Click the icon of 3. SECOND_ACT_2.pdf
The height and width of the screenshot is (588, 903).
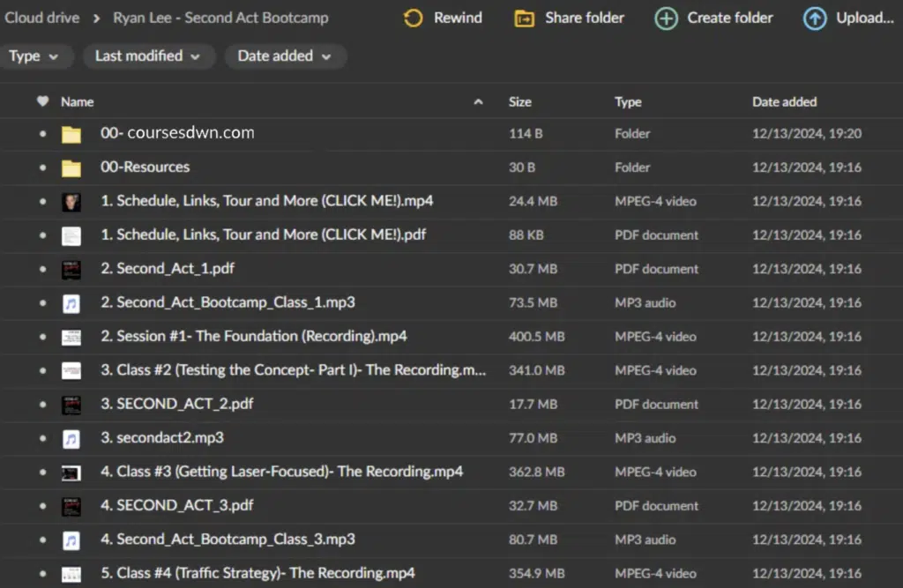tap(71, 405)
